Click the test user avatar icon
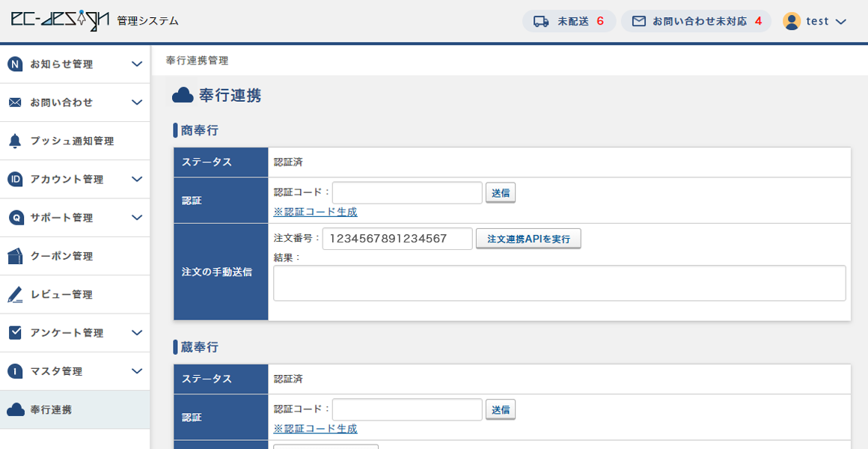868x449 pixels. [792, 21]
